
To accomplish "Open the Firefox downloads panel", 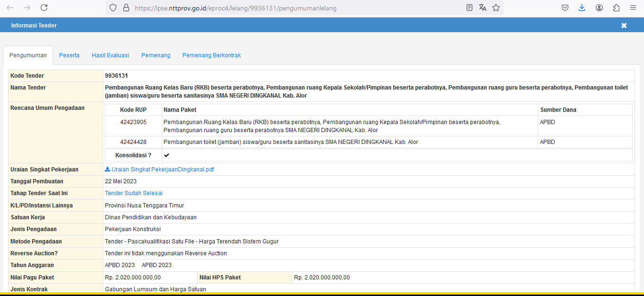I will point(582,8).
